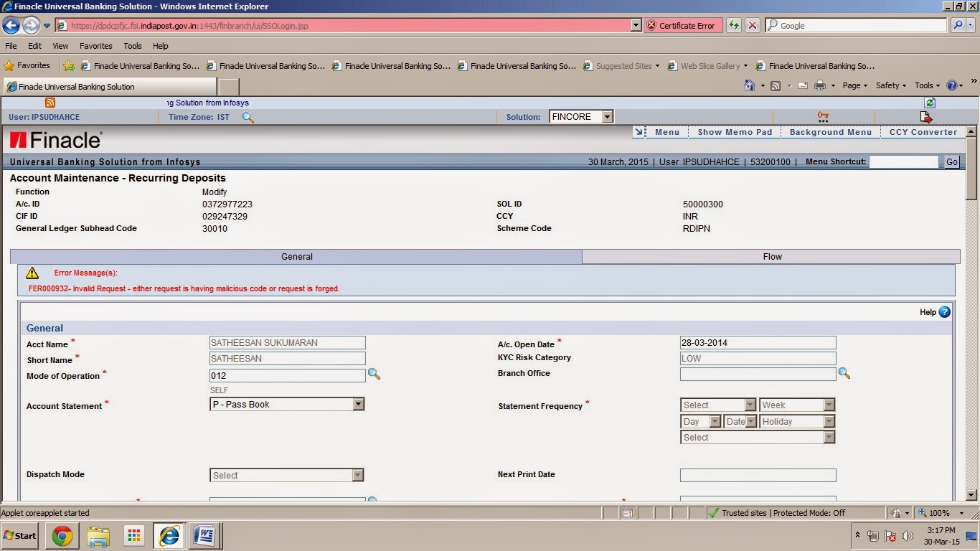
Task: Open the Branch Office lookup magnifier
Action: coord(844,373)
